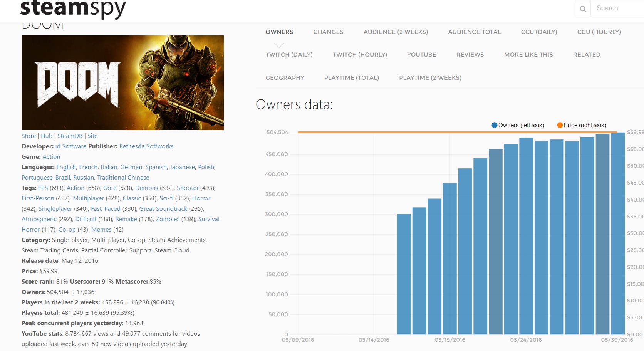Viewport: 644px width, 351px height.
Task: Select the CCU (Hourly) tab
Action: [x=599, y=32]
